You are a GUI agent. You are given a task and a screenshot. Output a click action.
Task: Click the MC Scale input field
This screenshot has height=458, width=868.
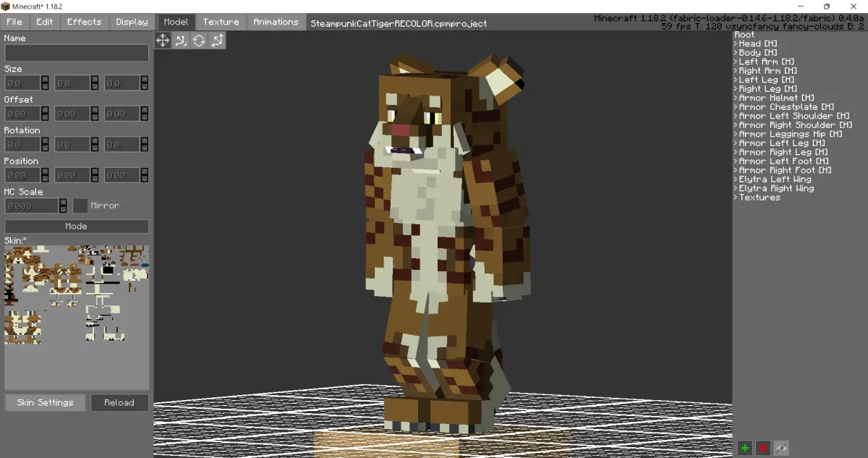(x=32, y=205)
